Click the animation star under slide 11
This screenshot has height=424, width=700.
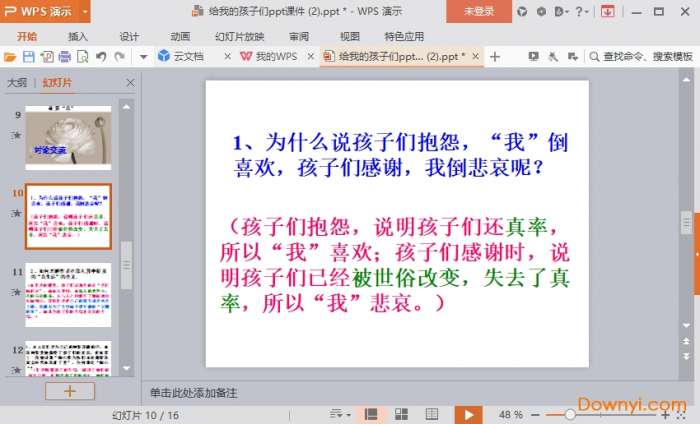pyautogui.click(x=17, y=292)
